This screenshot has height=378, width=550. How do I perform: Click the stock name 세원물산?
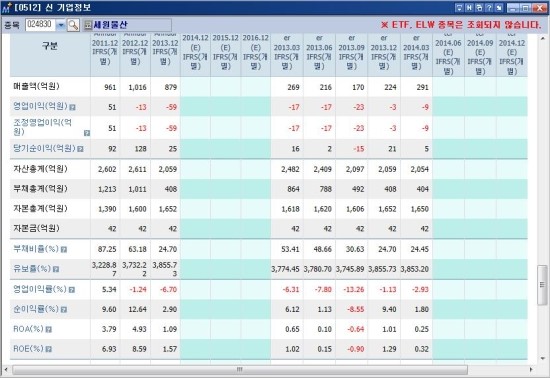(110, 25)
